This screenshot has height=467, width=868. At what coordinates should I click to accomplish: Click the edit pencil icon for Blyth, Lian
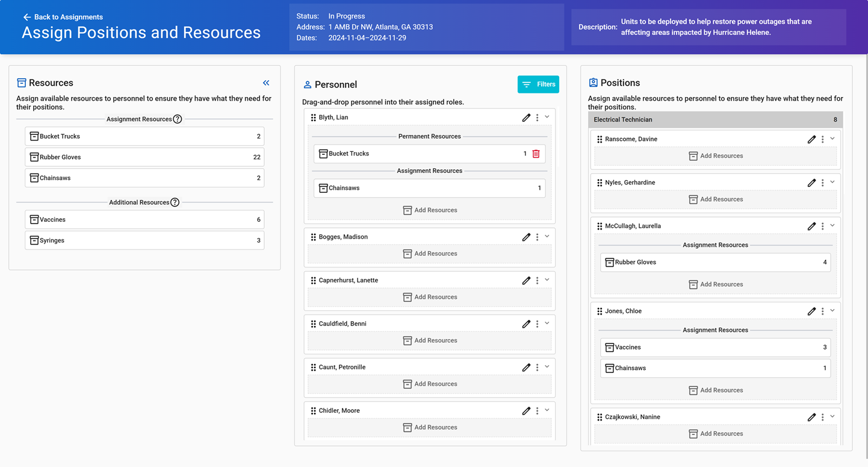point(526,117)
